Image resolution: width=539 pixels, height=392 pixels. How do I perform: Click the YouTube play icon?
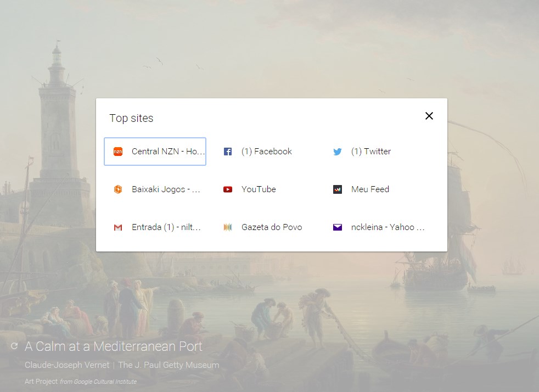pos(228,189)
